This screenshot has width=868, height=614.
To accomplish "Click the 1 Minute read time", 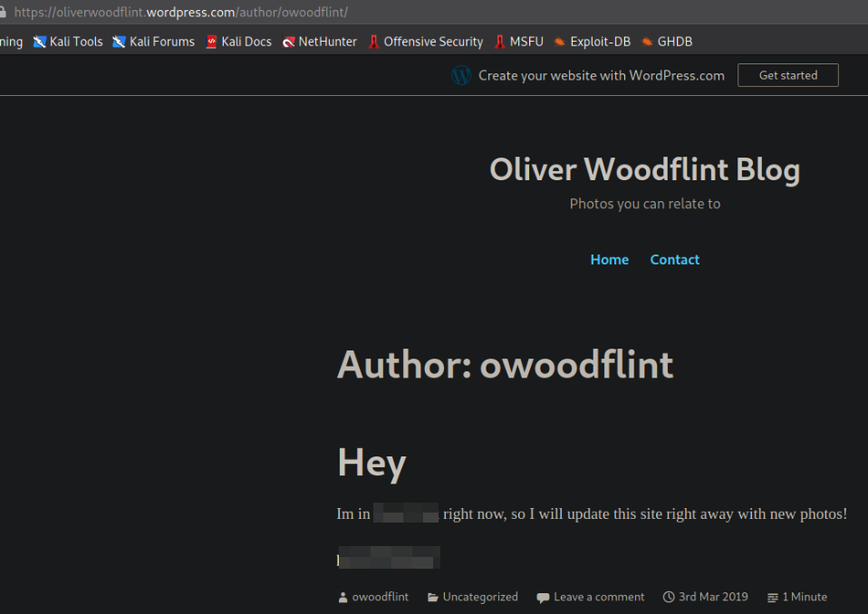I will point(805,597).
